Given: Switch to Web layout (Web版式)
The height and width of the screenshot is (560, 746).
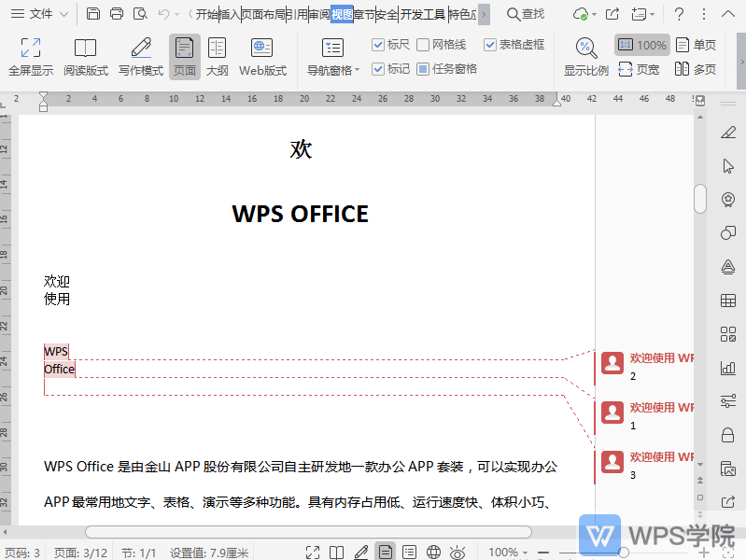Looking at the screenshot, I should click(x=262, y=57).
